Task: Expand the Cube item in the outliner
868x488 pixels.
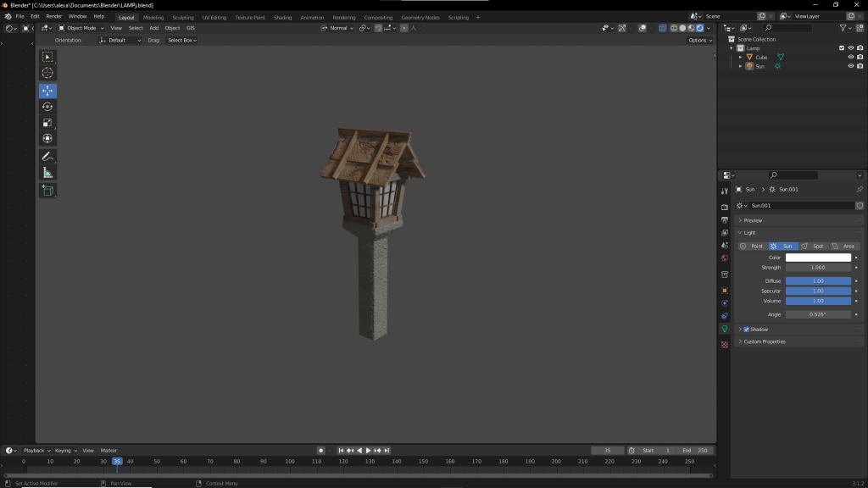Action: point(740,58)
